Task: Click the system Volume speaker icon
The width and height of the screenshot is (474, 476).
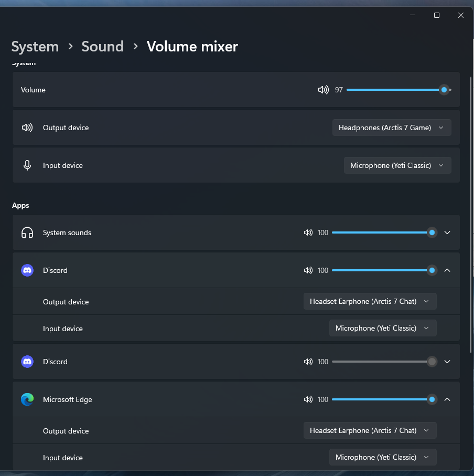Action: click(324, 90)
